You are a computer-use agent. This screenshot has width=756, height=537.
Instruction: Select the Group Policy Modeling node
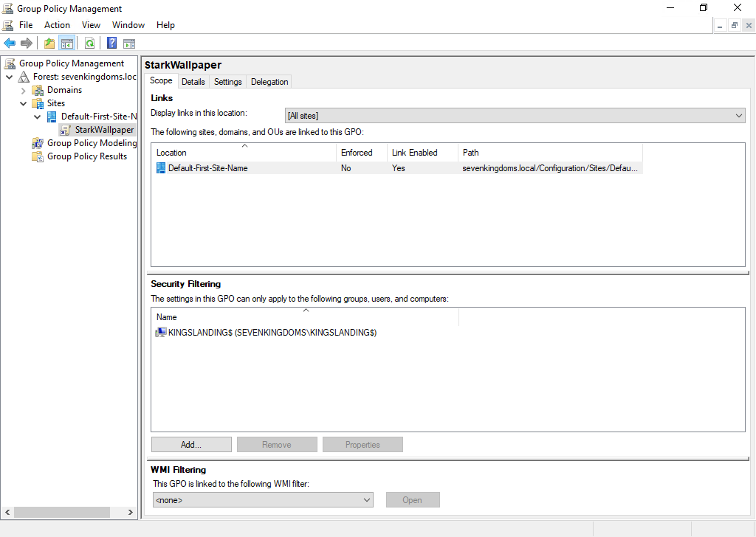pos(92,143)
